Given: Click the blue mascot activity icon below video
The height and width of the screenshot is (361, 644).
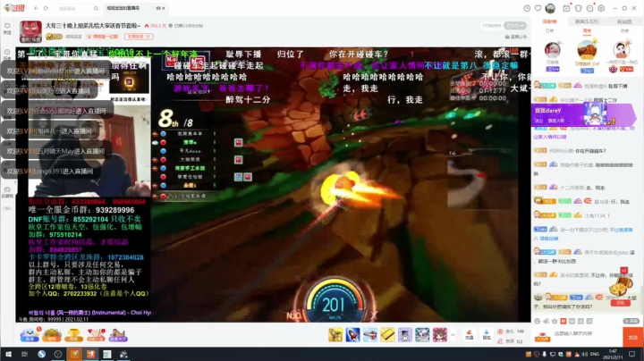Looking at the screenshot, I should 30,335.
